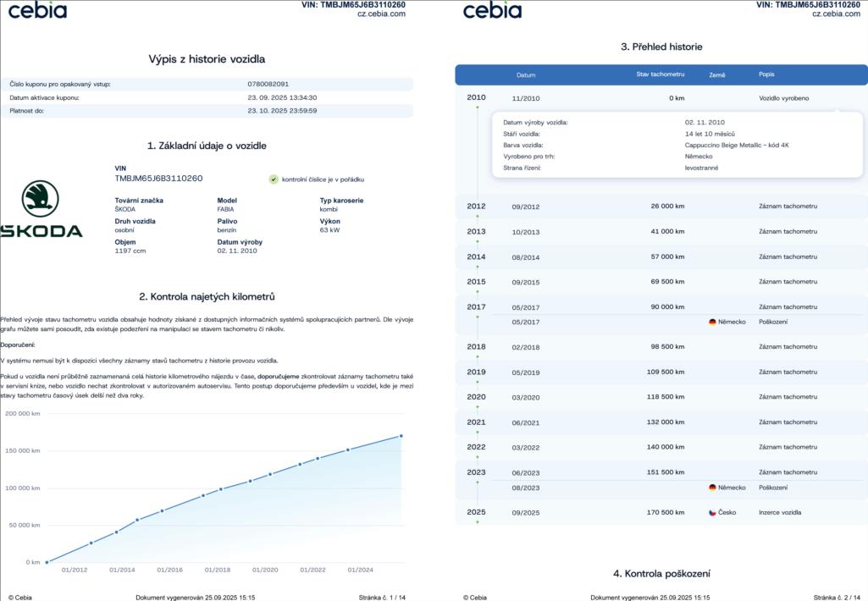Expand the 2025 vehicle advertisement row
868x601 pixels.
tap(661, 512)
